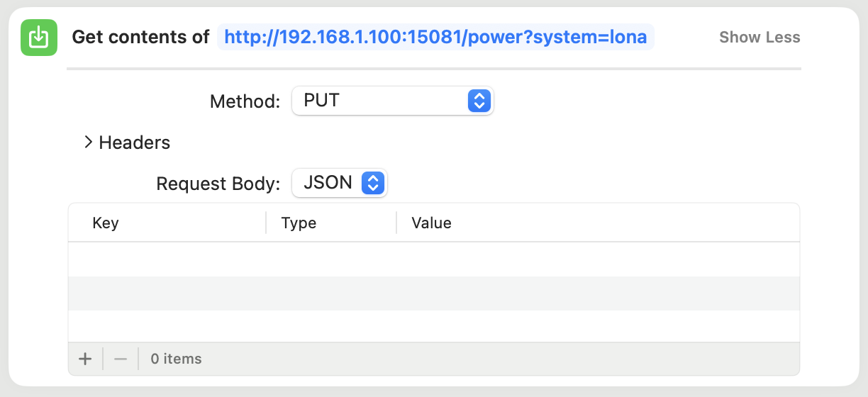Image resolution: width=868 pixels, height=397 pixels.
Task: Click the "Method:" label
Action: point(245,101)
